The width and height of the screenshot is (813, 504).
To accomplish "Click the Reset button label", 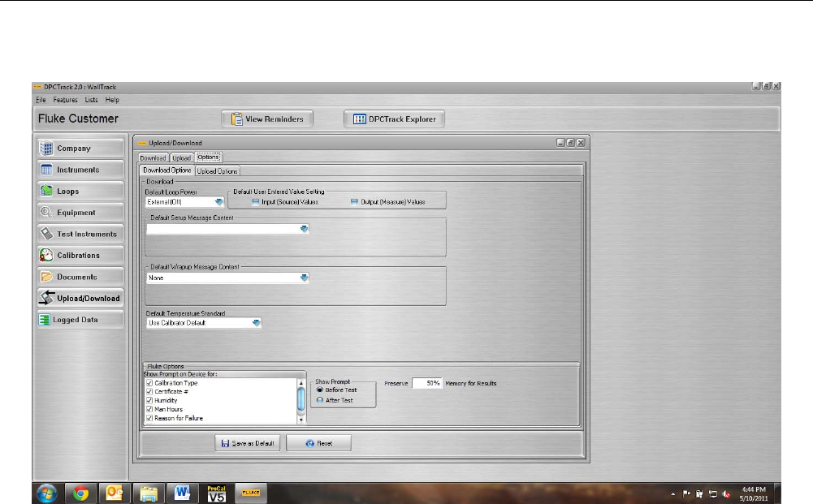I will [x=325, y=443].
